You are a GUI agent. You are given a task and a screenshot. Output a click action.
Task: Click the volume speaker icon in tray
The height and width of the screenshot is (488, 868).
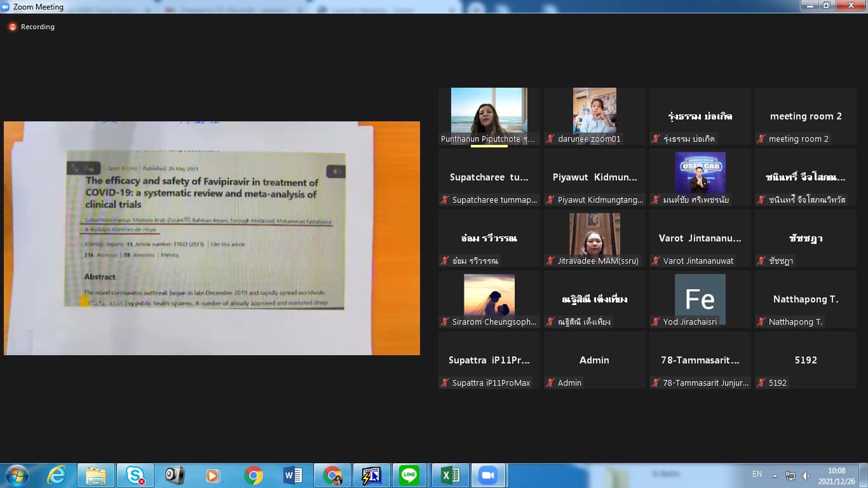pyautogui.click(x=806, y=475)
